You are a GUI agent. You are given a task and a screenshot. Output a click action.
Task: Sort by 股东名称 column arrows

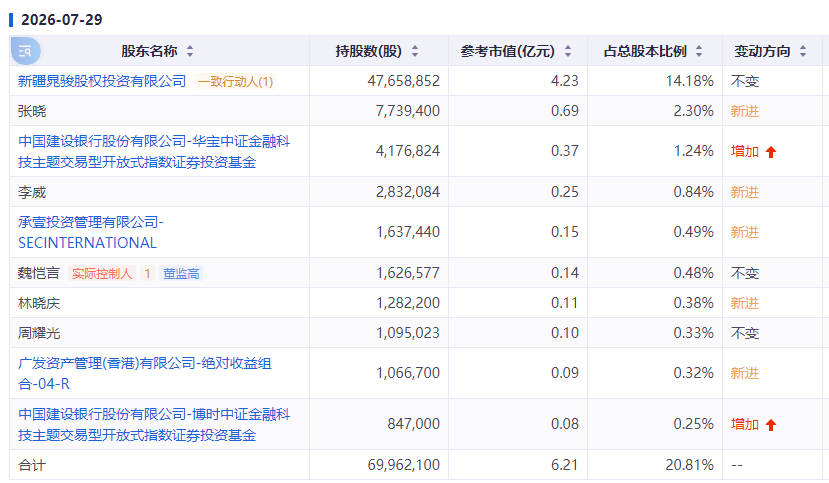pyautogui.click(x=190, y=51)
